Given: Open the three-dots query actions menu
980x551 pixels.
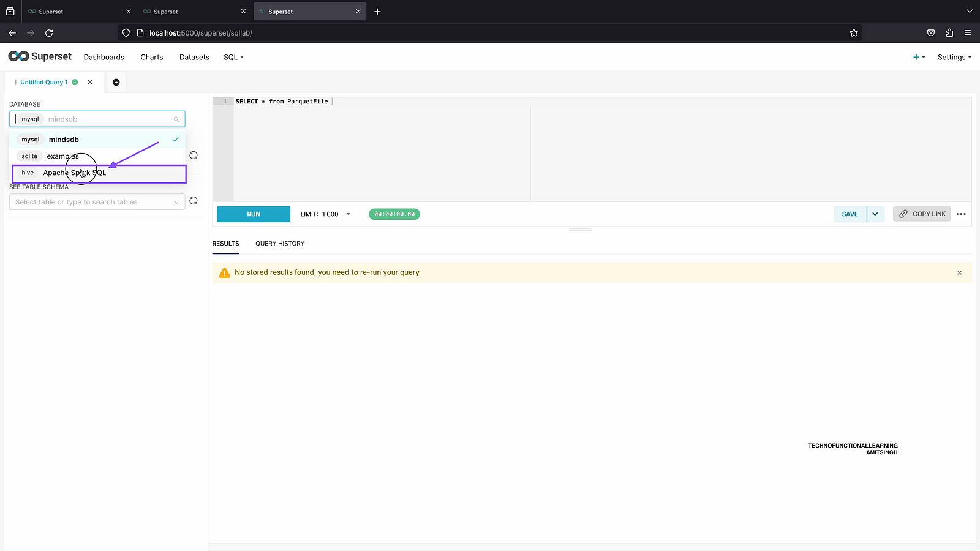Looking at the screenshot, I should [961, 214].
